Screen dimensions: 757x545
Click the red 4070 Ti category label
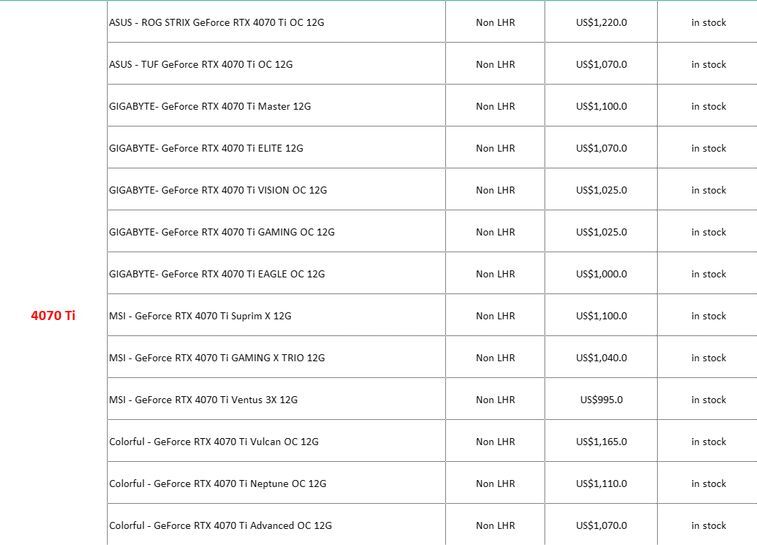pyautogui.click(x=54, y=316)
